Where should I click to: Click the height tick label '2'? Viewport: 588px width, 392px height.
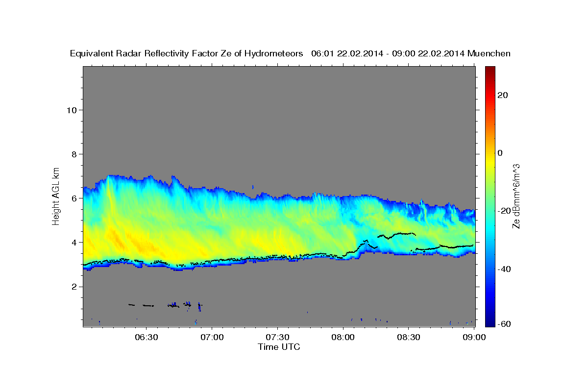point(74,286)
